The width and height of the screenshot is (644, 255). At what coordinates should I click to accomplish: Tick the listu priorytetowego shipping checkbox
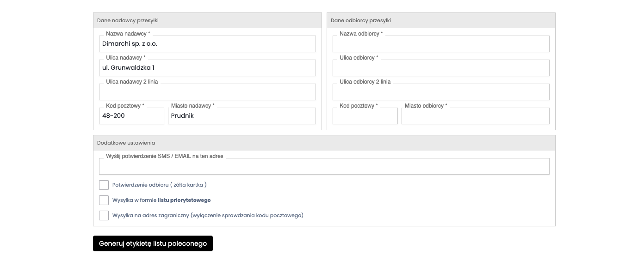[x=104, y=200]
